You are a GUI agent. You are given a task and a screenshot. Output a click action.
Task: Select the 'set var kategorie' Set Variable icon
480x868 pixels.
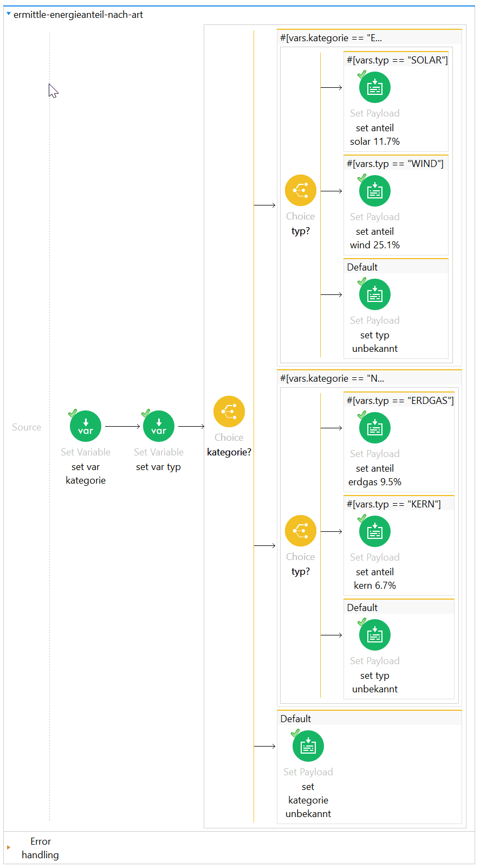click(x=86, y=426)
